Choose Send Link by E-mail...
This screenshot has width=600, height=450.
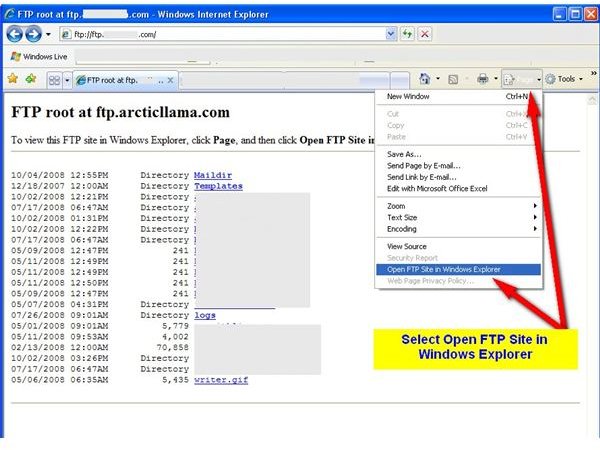pyautogui.click(x=458, y=177)
